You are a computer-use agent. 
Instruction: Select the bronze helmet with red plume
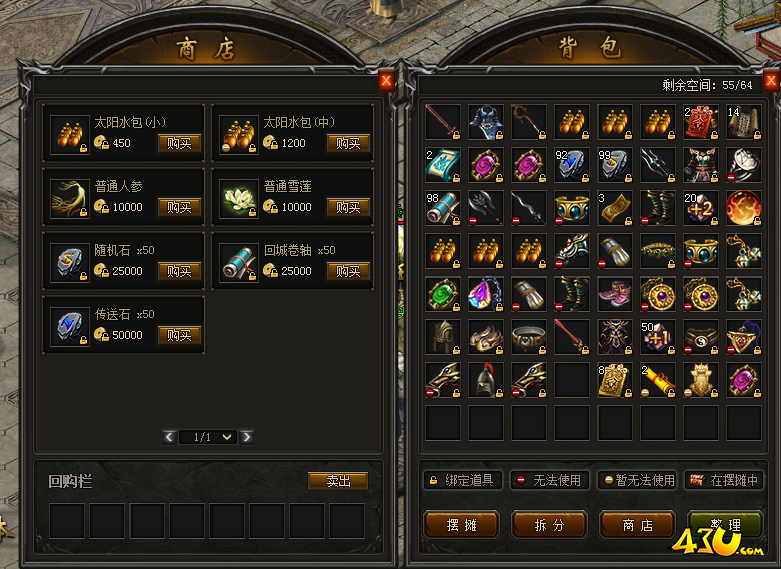[x=486, y=380]
